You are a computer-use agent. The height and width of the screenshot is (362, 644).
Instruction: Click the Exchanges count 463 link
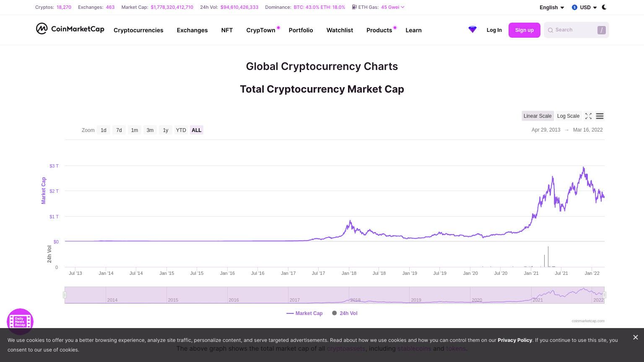click(x=110, y=7)
